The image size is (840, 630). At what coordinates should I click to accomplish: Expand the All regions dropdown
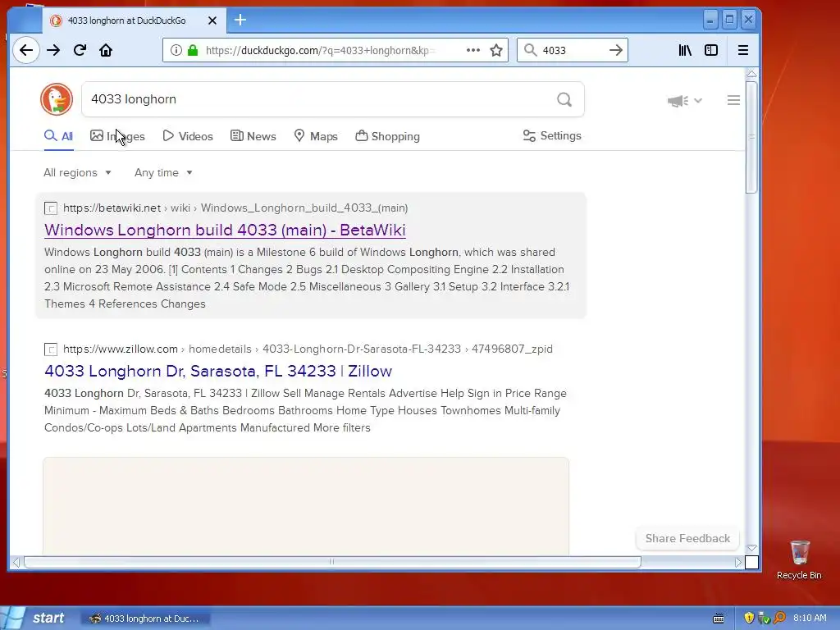77,172
